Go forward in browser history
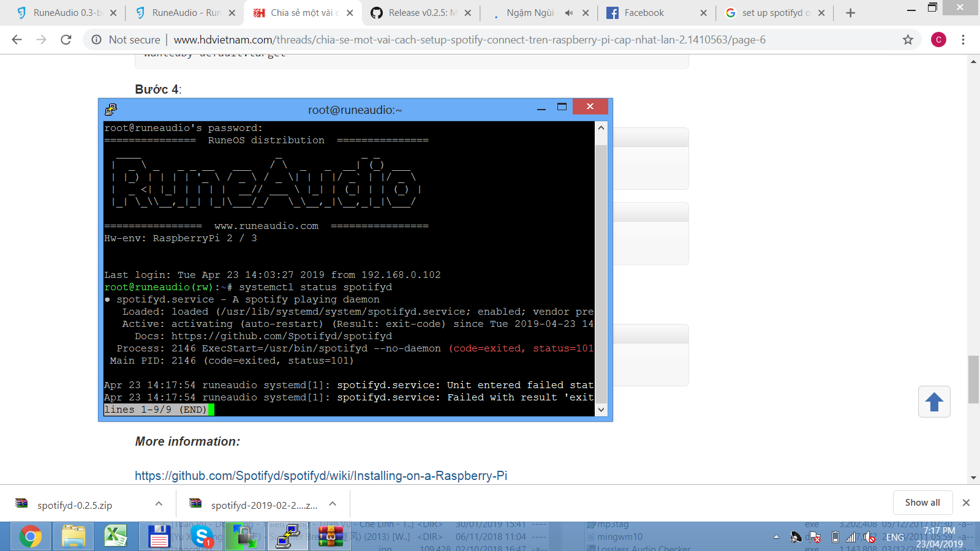This screenshot has width=980, height=551. tap(41, 40)
